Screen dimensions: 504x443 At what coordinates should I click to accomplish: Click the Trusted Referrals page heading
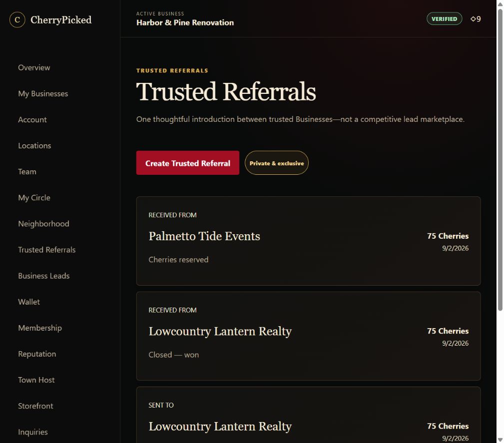[x=226, y=91]
